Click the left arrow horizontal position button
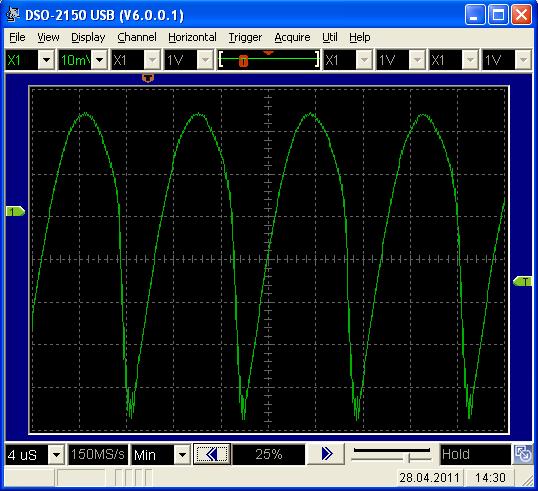 click(212, 454)
